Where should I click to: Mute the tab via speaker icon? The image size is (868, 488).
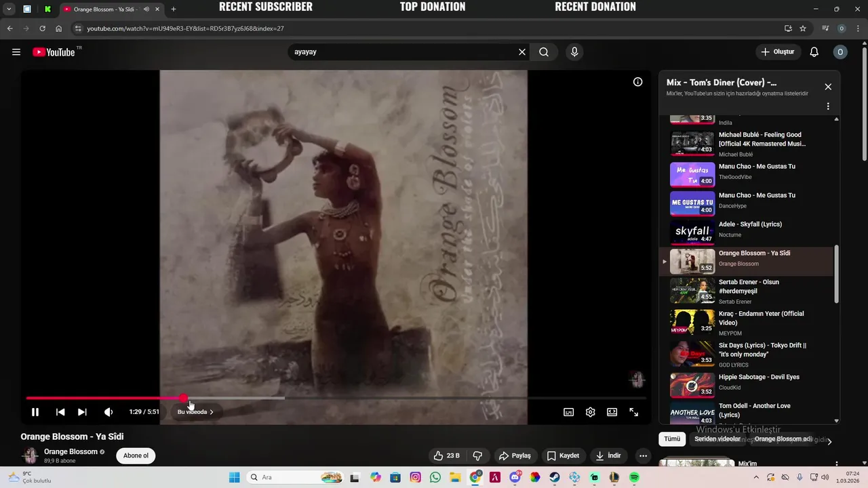(x=146, y=9)
